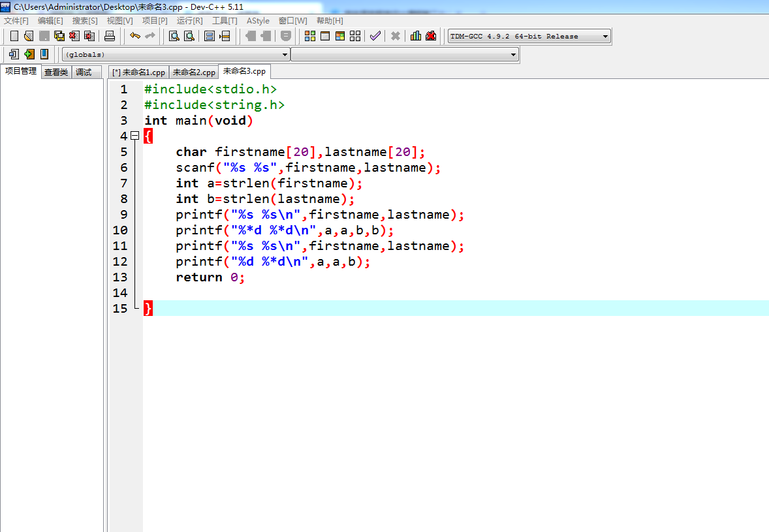Open the 项目[P] menu

(155, 21)
